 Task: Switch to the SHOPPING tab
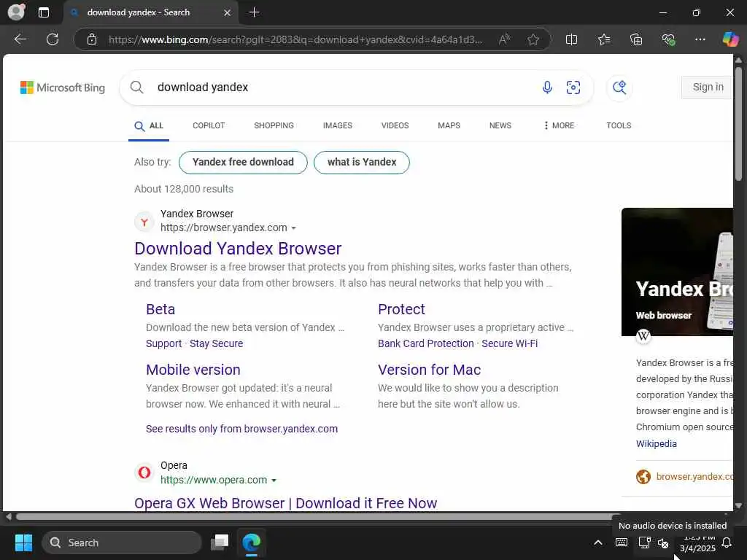pyautogui.click(x=274, y=125)
